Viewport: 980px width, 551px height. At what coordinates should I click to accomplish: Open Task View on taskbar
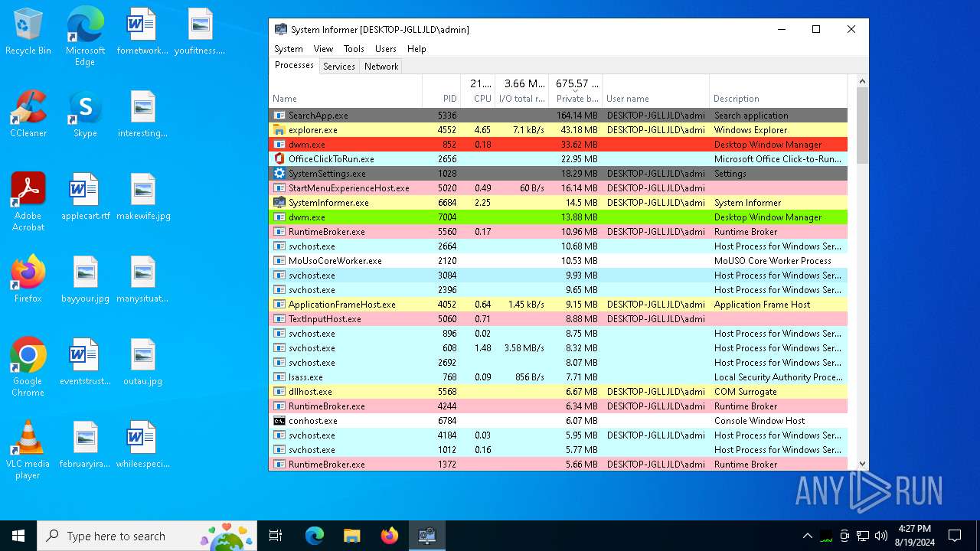(276, 536)
